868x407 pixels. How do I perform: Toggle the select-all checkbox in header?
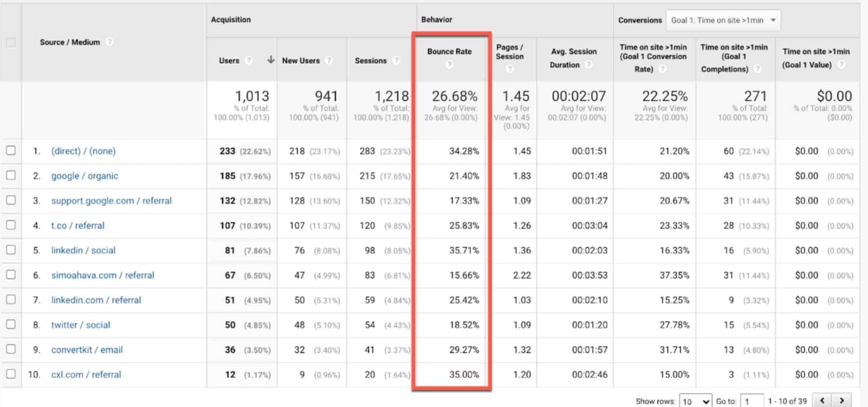coord(10,42)
